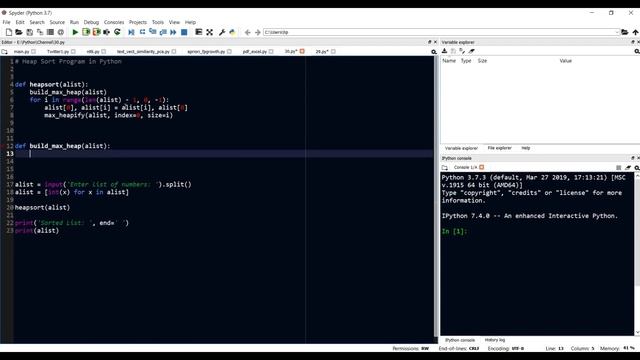Screen dimensions: 640x360
Task: Go forward with the right arrow
Action: click(x=258, y=32)
